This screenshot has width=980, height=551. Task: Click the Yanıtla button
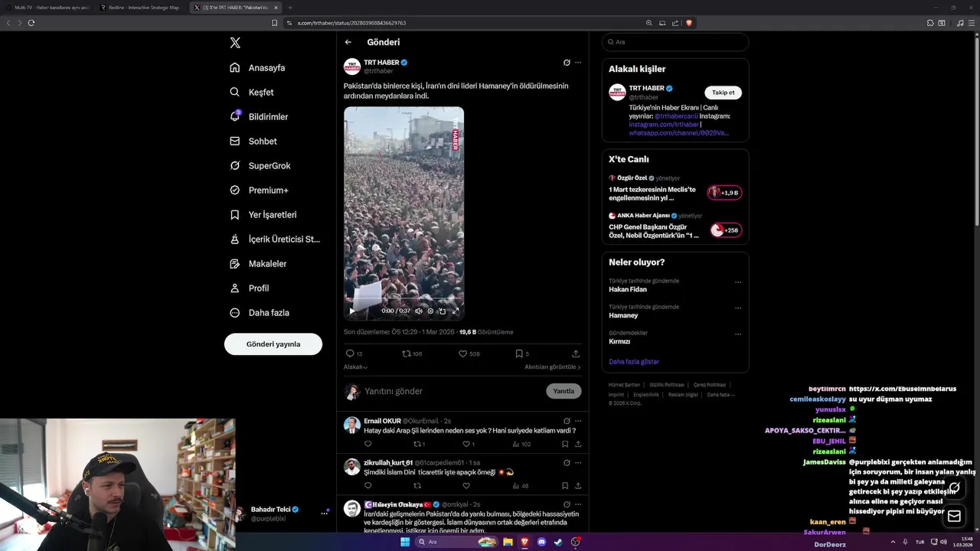(563, 391)
